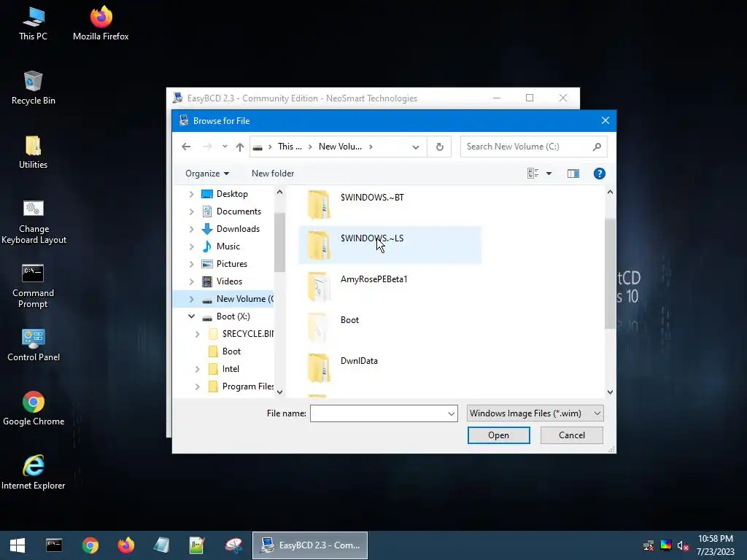Open Command Prompt from taskbar

click(x=54, y=545)
